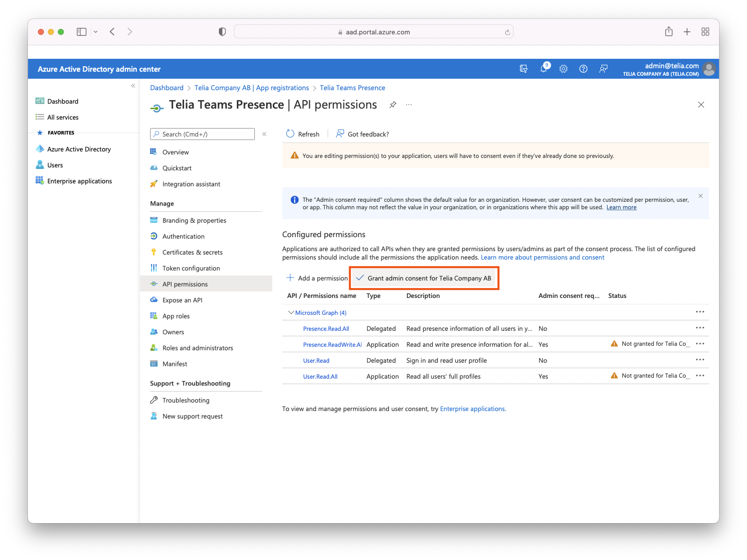The height and width of the screenshot is (560, 747).
Task: Pin the API permissions blade
Action: point(393,105)
